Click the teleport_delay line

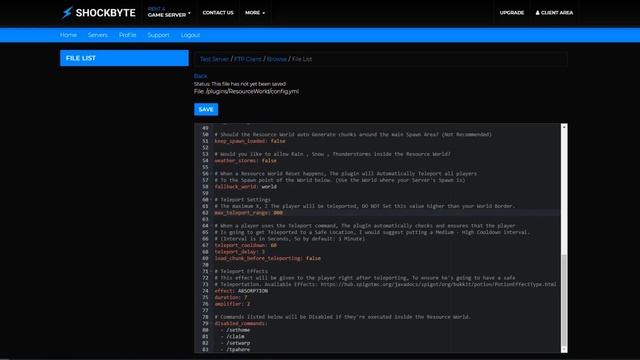click(240, 252)
